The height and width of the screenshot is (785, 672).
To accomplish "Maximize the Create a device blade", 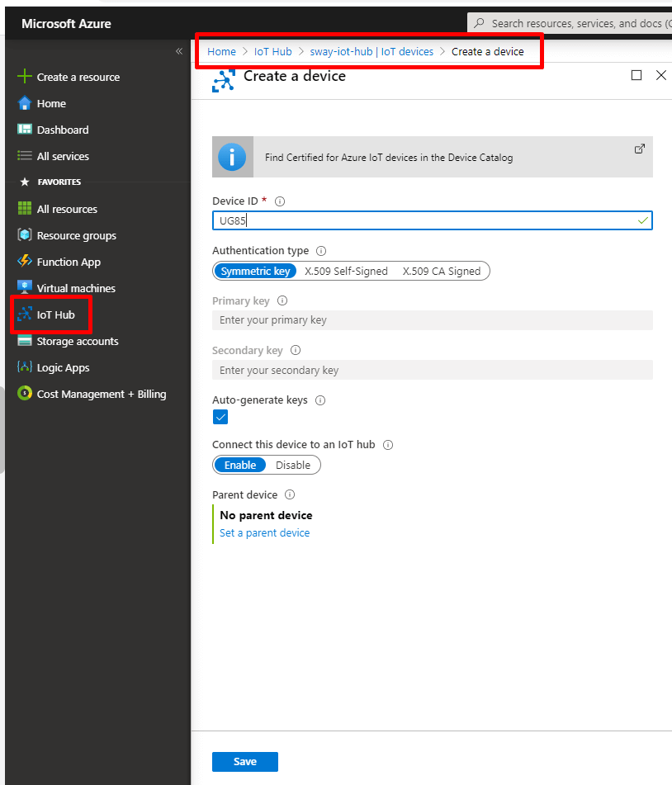I will point(637,75).
